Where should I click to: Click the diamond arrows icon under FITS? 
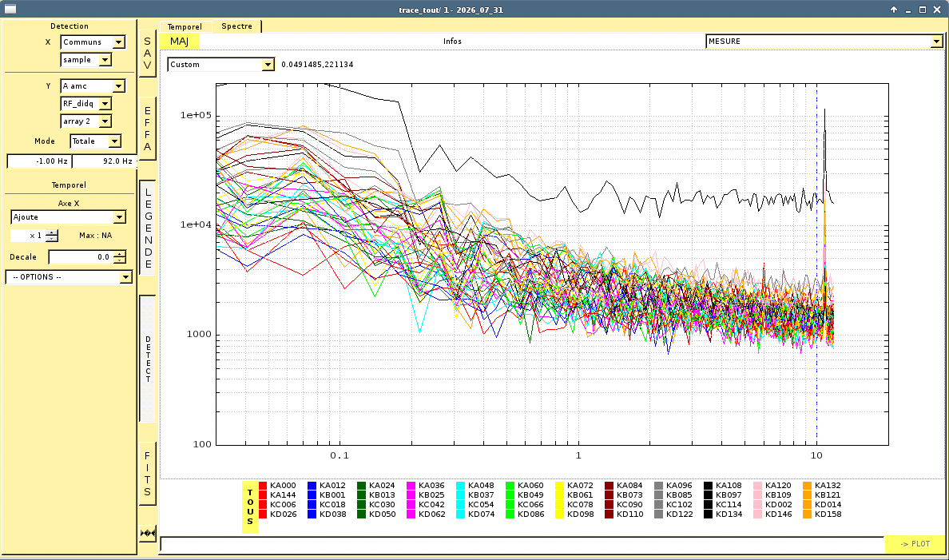148,534
